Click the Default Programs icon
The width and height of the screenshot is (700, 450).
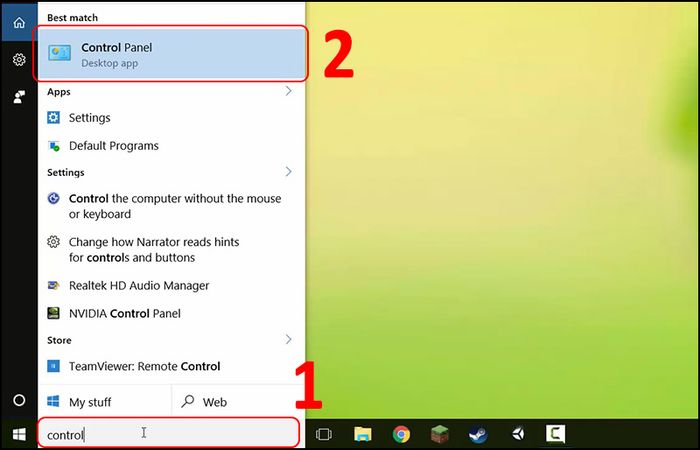coord(54,146)
